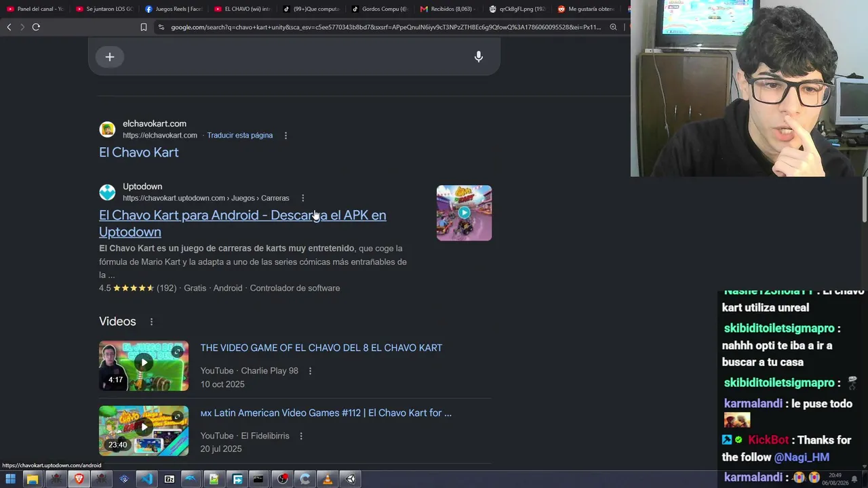Switch to the 'Juegos Reels | Facebook' tab
Image resolution: width=868 pixels, height=488 pixels.
click(x=174, y=9)
